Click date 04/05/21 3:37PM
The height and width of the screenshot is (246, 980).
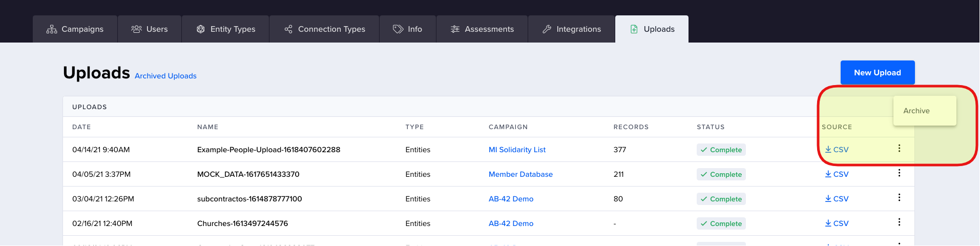coord(101,174)
